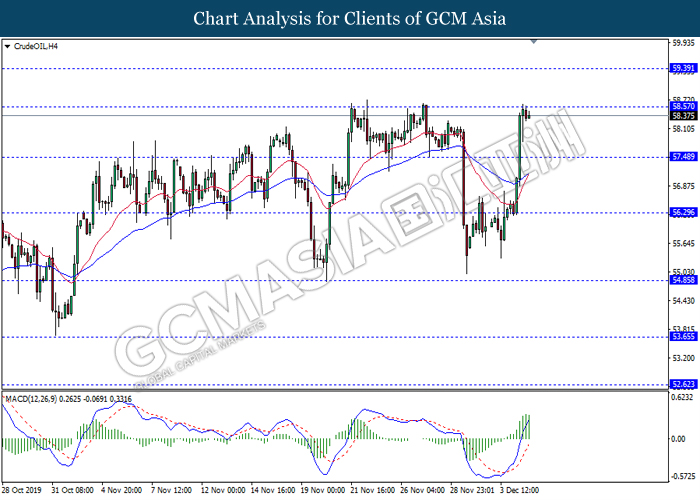
Task: Click the 31 Oct 08:00 time label
Action: [72, 490]
